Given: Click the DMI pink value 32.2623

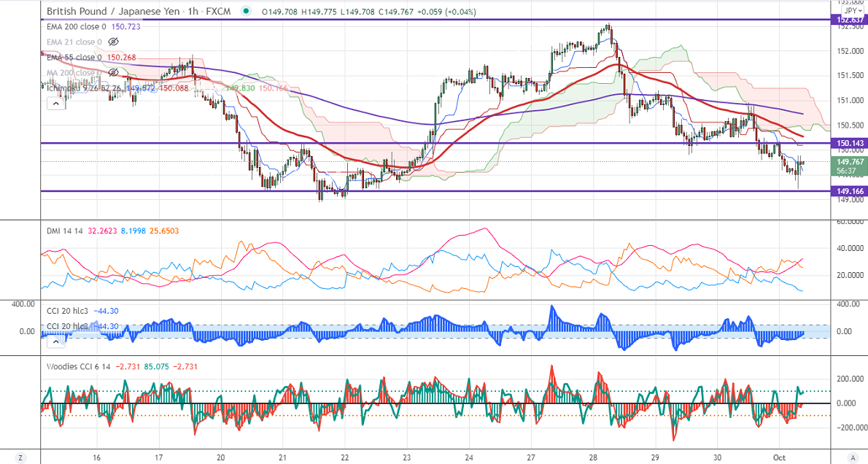Looking at the screenshot, I should coord(102,231).
